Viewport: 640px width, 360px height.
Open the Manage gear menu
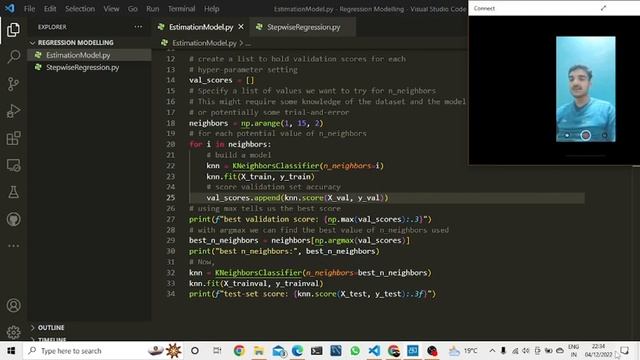[13, 332]
